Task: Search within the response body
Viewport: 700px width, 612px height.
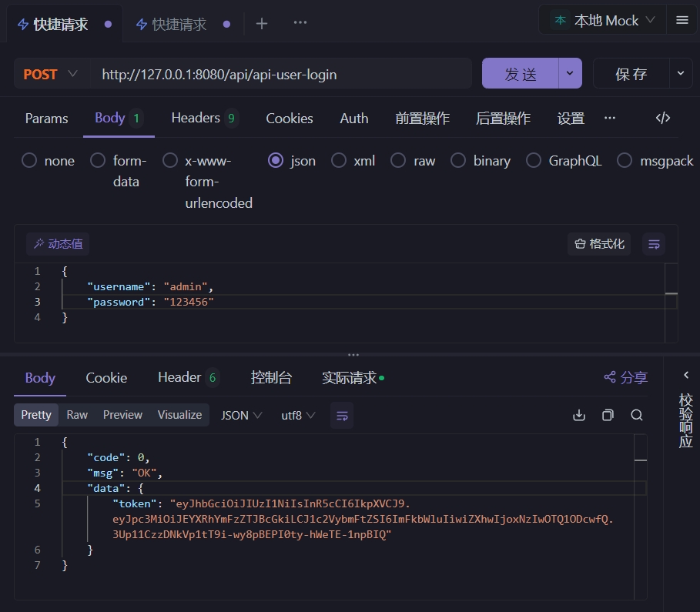Action: [x=636, y=415]
